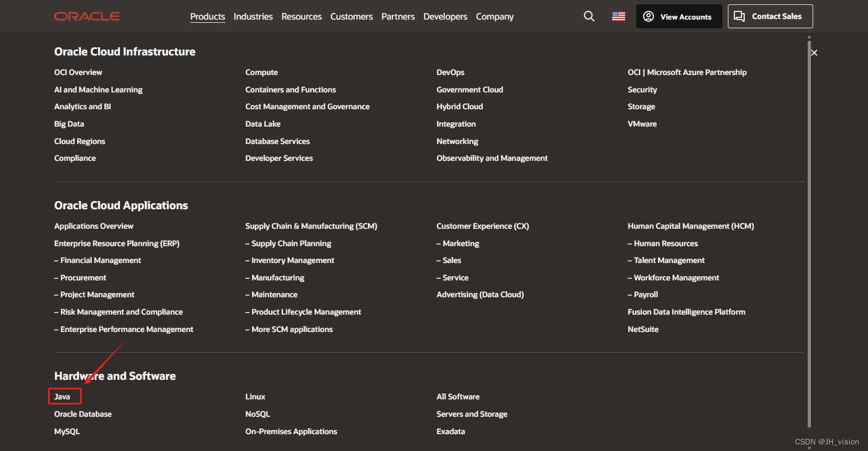Open Human Capital Management (HCM)
868x451 pixels.
(x=691, y=226)
